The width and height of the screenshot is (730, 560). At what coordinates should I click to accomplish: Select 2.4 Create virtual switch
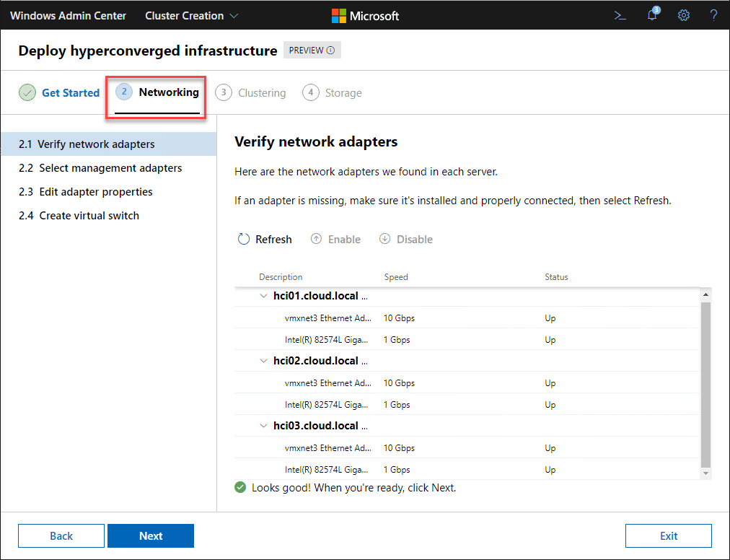tap(79, 216)
